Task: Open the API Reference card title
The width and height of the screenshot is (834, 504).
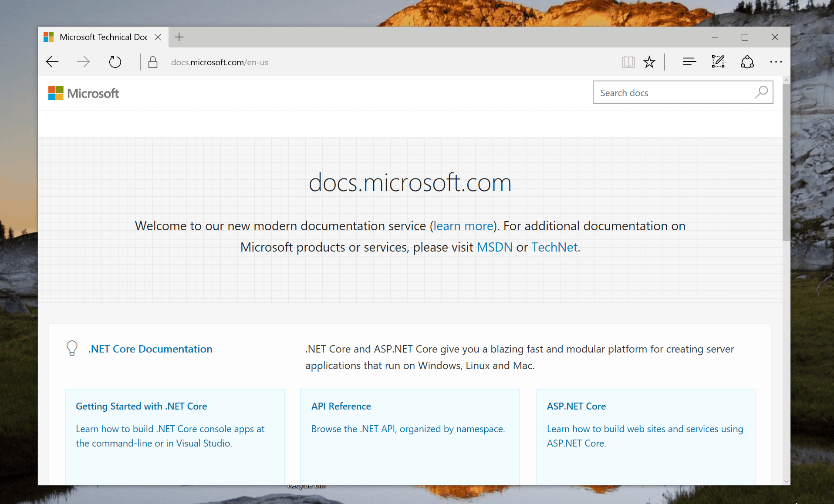Action: click(341, 406)
